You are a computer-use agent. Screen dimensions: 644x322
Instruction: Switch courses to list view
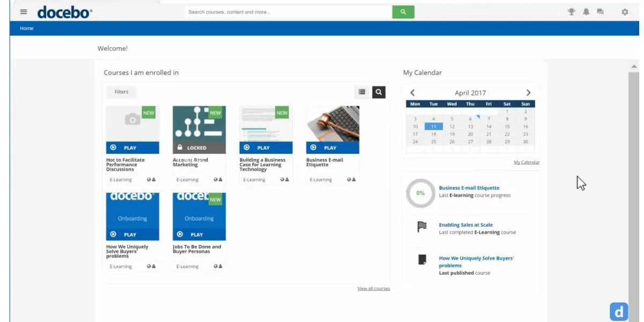tap(362, 92)
